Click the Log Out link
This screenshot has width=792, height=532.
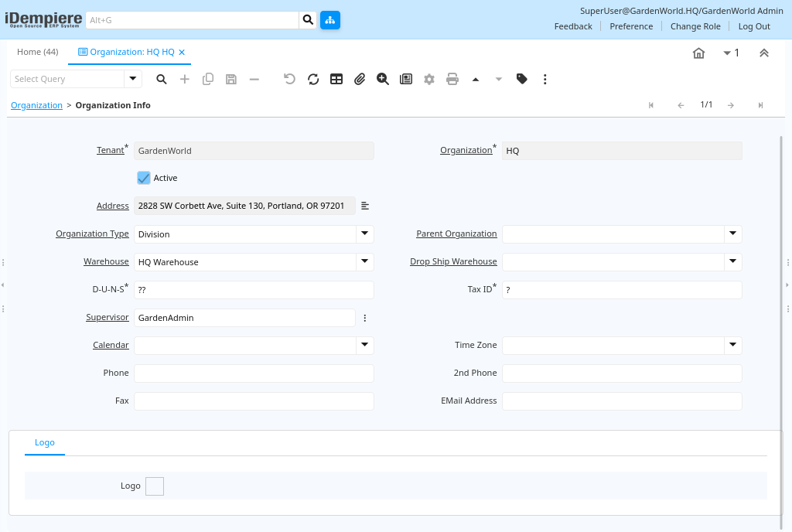click(x=754, y=26)
